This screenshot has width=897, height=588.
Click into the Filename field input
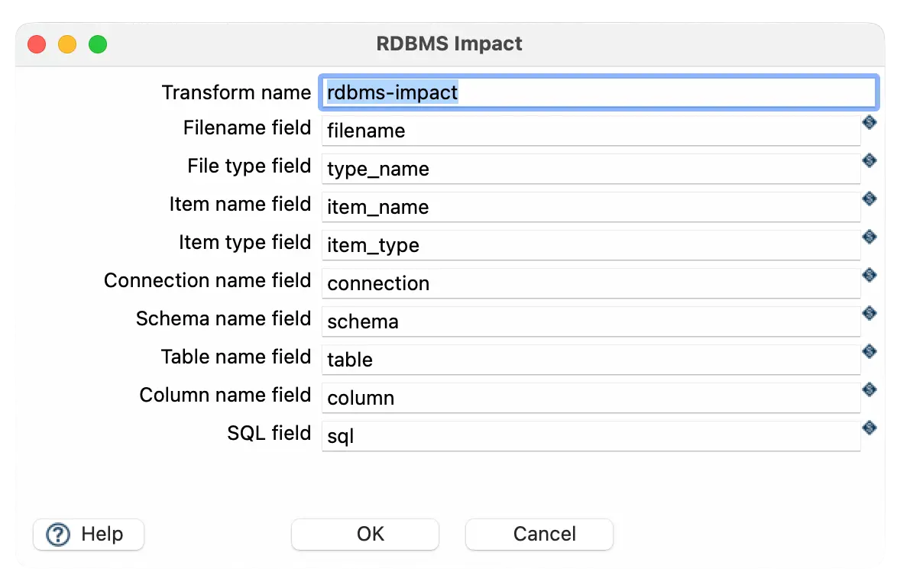click(x=590, y=131)
